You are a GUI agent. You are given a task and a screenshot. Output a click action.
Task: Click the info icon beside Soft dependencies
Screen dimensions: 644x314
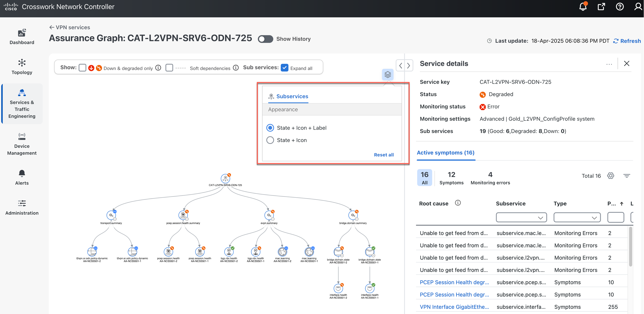click(x=236, y=68)
